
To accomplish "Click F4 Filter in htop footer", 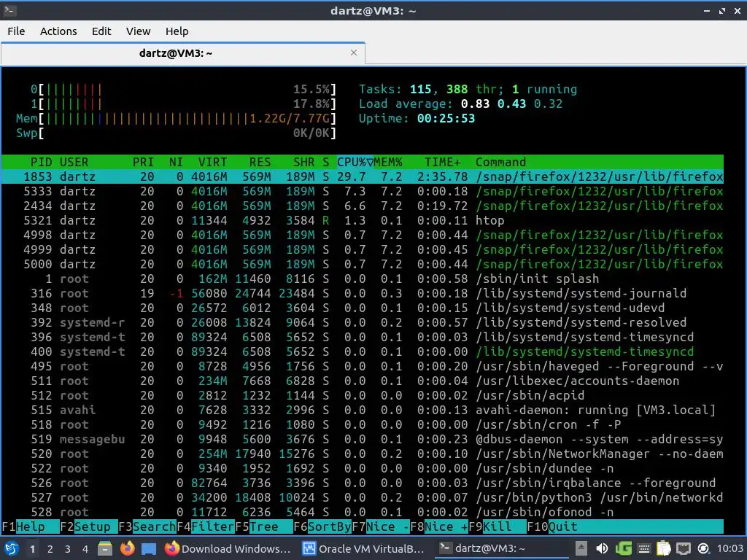I will [206, 526].
